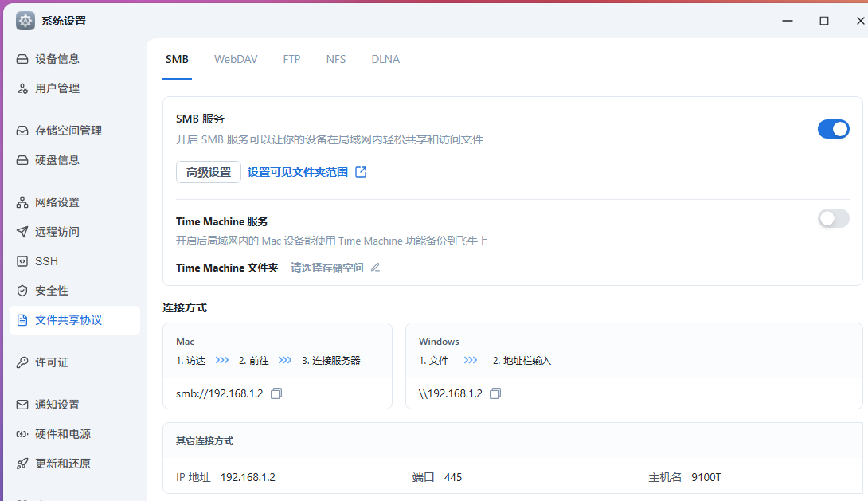Open 用户管理 via its sidebar icon
The image size is (868, 501).
22,88
